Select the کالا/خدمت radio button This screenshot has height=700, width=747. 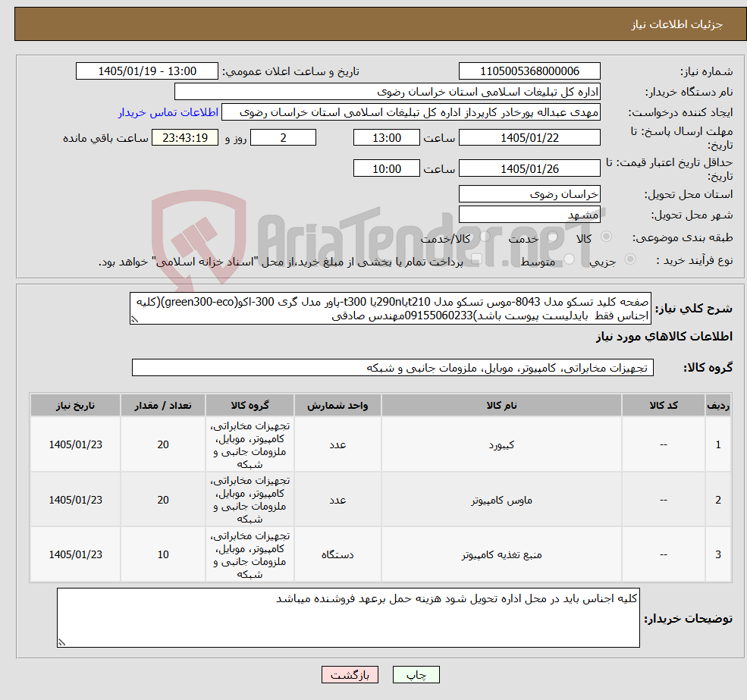click(x=485, y=237)
